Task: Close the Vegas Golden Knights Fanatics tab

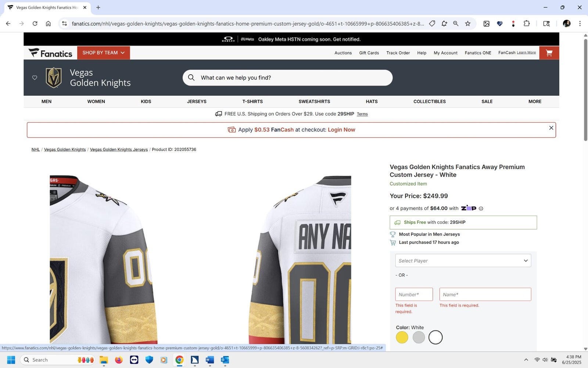Action: pyautogui.click(x=85, y=7)
